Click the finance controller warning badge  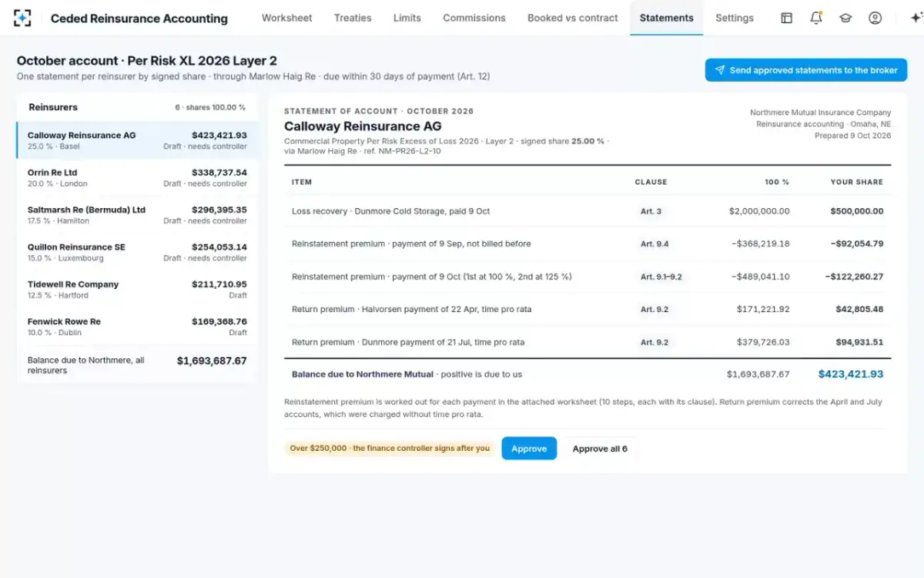(390, 449)
